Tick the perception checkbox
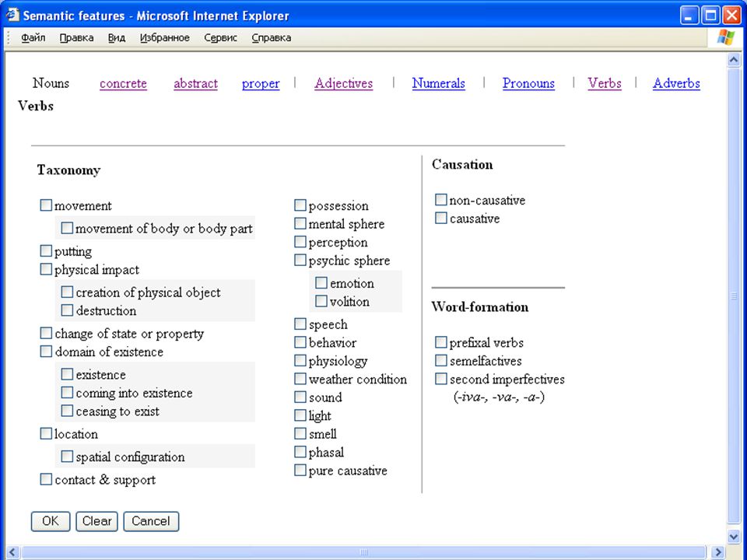Image resolution: width=747 pixels, height=560 pixels. 300,242
